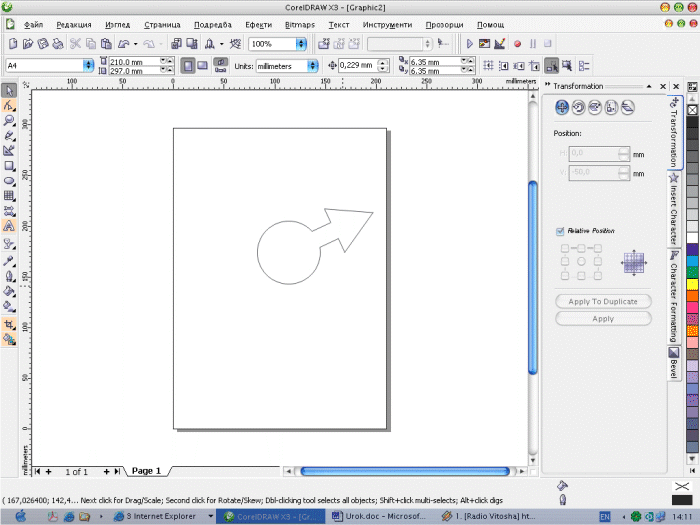Switch to Urok.doc Microsoft Word in taskbar
This screenshot has width=700, height=525.
[x=379, y=516]
